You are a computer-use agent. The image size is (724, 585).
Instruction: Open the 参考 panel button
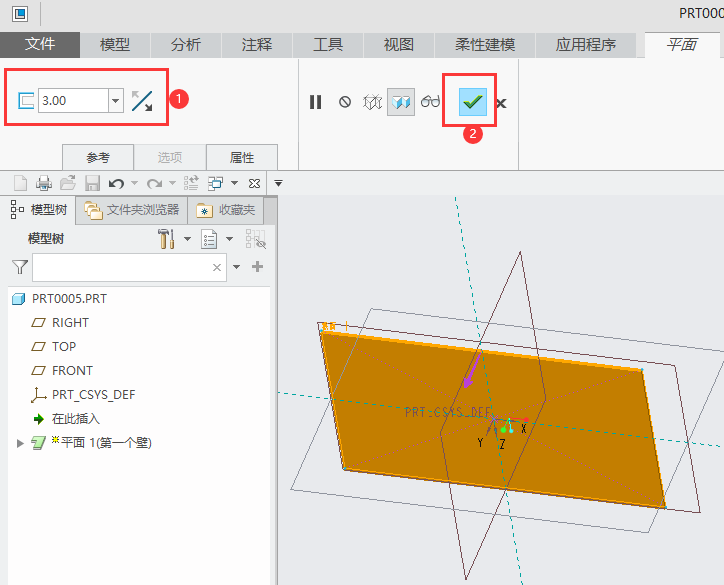[97, 157]
